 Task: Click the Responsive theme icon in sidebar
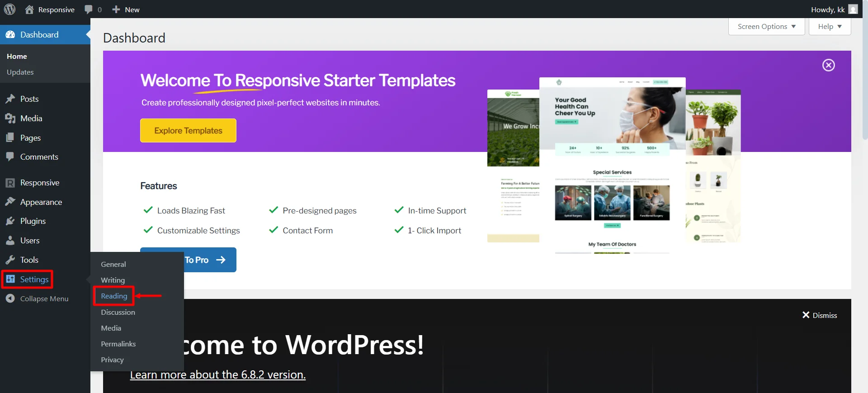10,183
